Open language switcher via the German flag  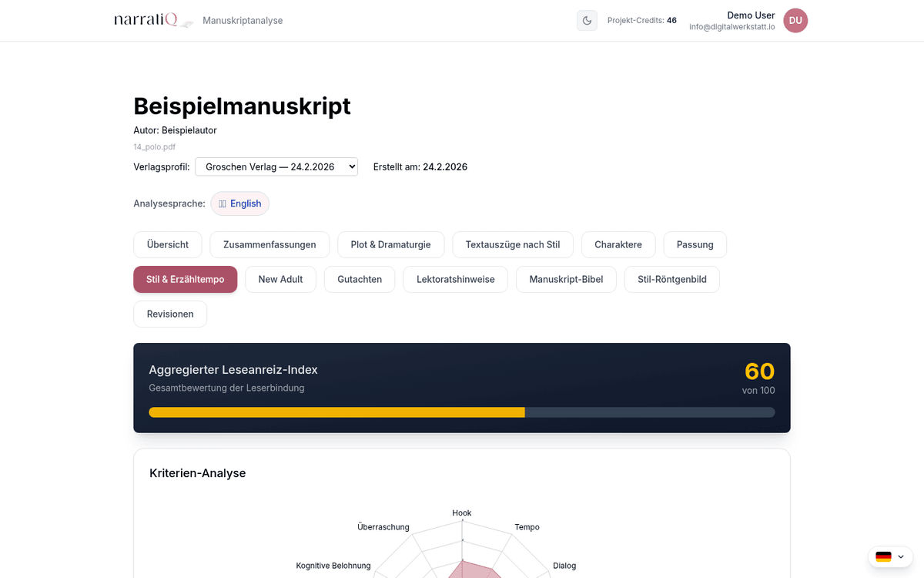point(883,556)
